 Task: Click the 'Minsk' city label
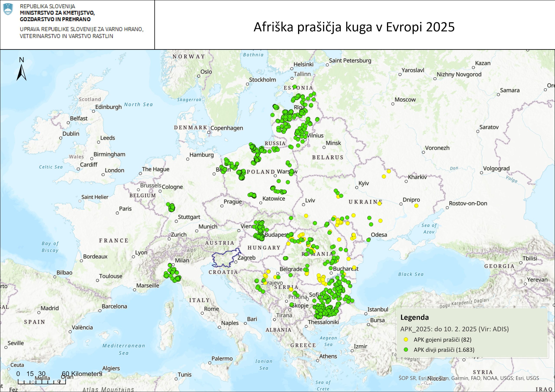click(333, 143)
